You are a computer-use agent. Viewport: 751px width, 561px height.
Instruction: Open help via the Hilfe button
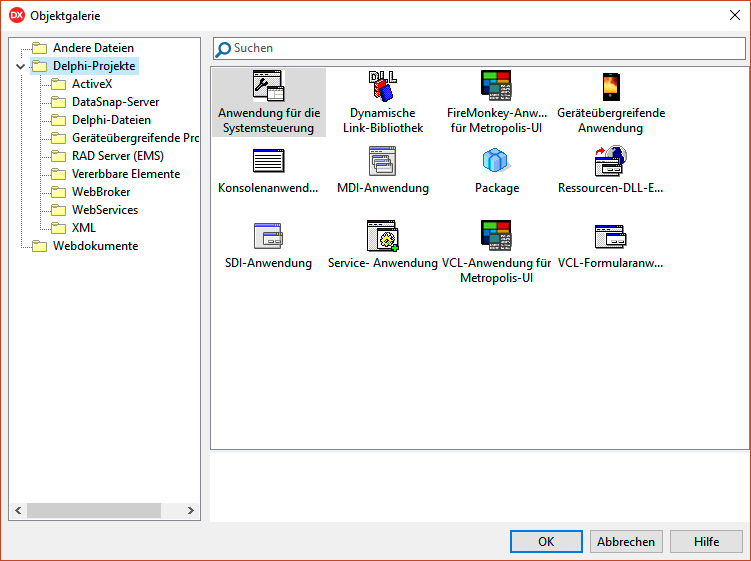tap(706, 541)
